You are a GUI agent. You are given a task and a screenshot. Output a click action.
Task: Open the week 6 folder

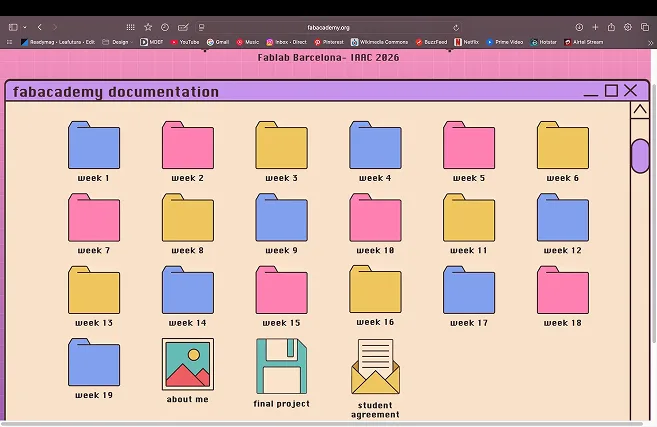(x=563, y=145)
